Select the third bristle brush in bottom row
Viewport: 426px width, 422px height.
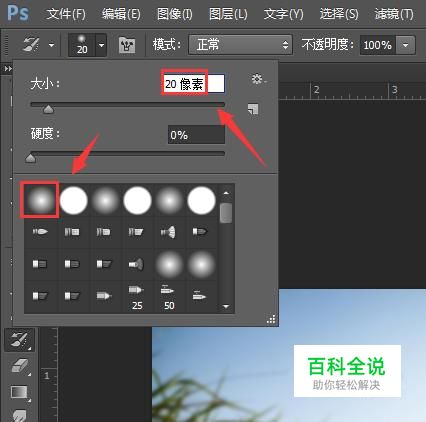click(x=104, y=296)
